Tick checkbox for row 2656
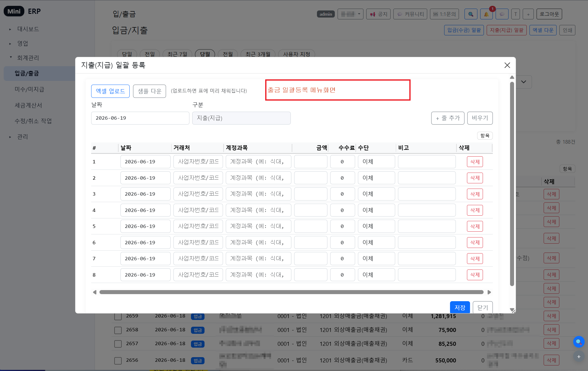The width and height of the screenshot is (588, 371). point(118,361)
